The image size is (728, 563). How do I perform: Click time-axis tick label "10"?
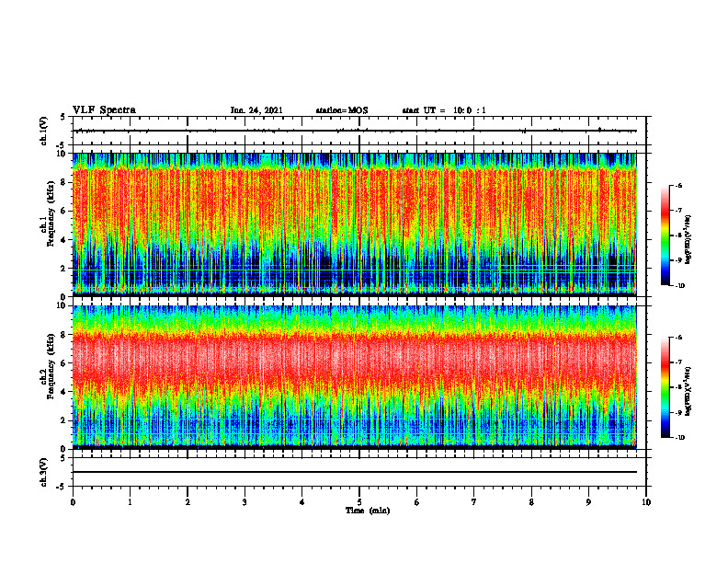646,502
